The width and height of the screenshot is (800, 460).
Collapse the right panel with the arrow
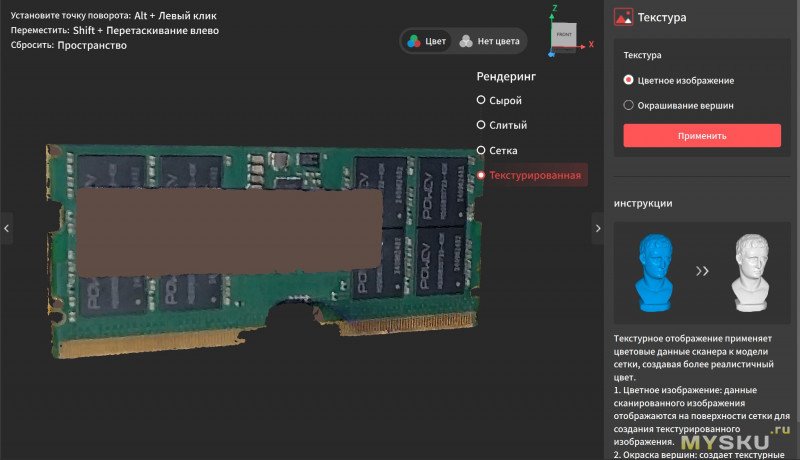[x=598, y=228]
